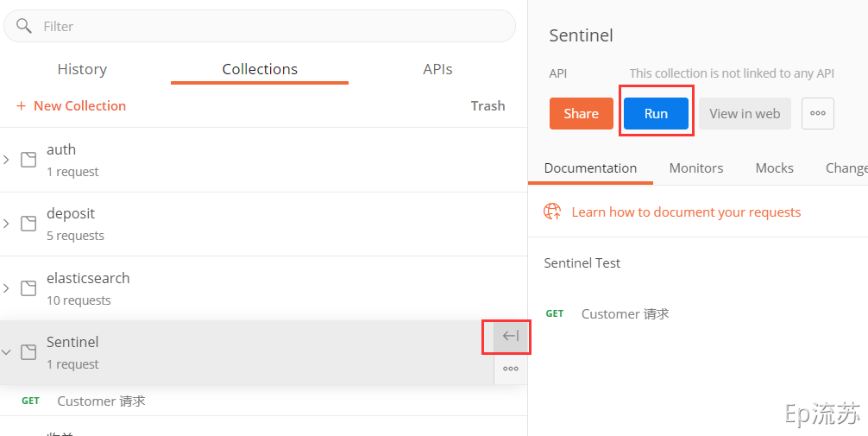Open more actions next to View in web
Screen dimensions: 868x436
[x=818, y=114]
